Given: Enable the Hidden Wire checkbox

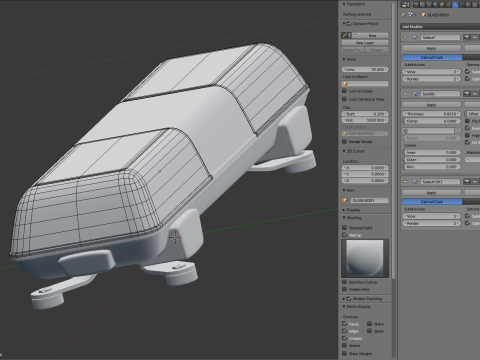Looking at the screenshot, I should tap(345, 289).
